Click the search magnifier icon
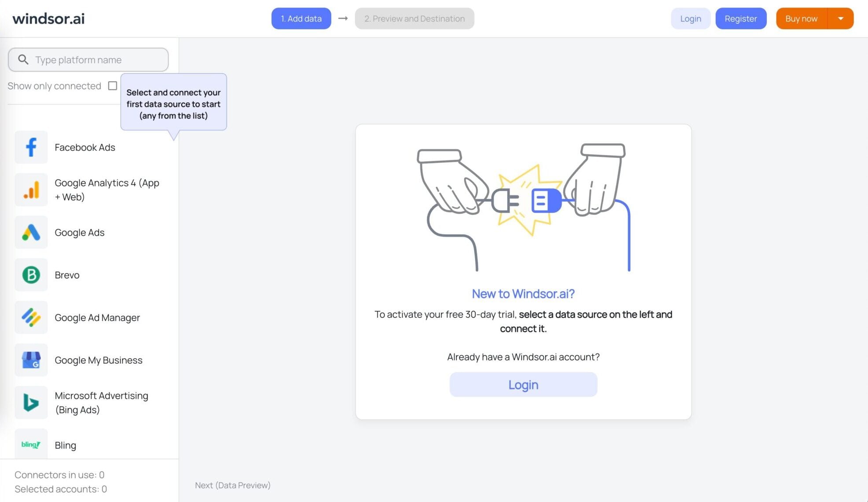 [x=23, y=59]
